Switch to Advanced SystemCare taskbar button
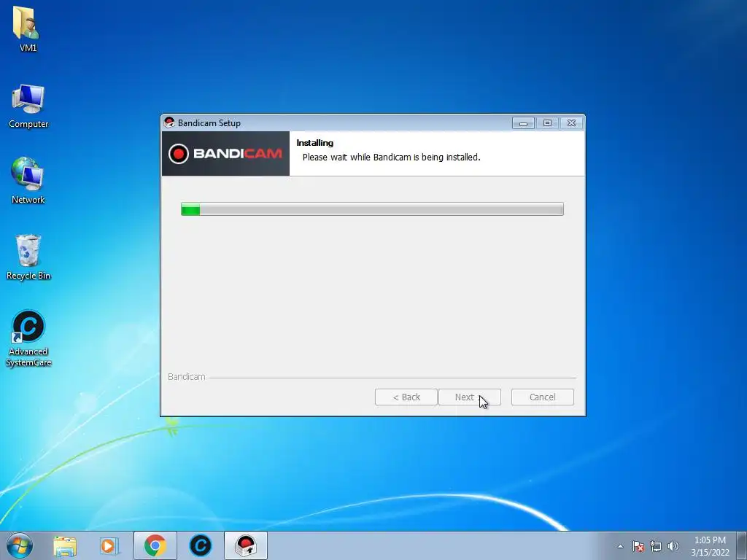The width and height of the screenshot is (747, 560). 200,545
